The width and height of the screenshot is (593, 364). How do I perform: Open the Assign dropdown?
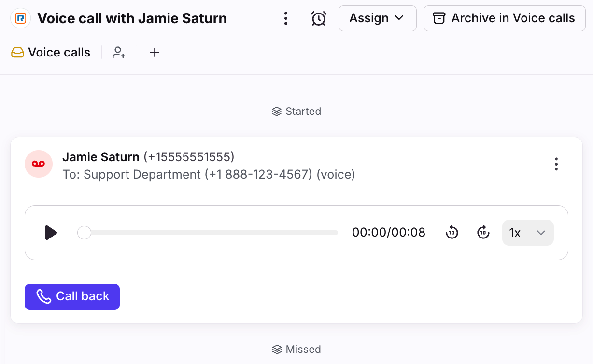[x=377, y=18]
